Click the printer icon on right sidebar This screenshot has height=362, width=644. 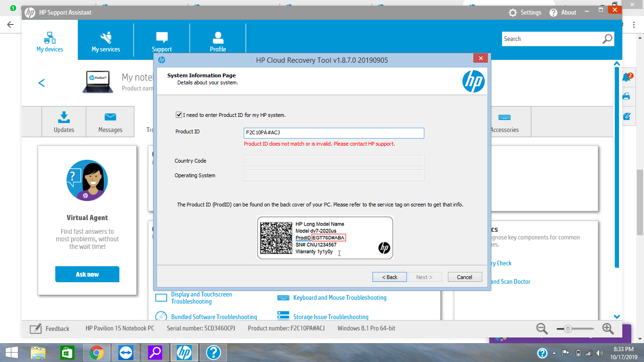point(626,96)
